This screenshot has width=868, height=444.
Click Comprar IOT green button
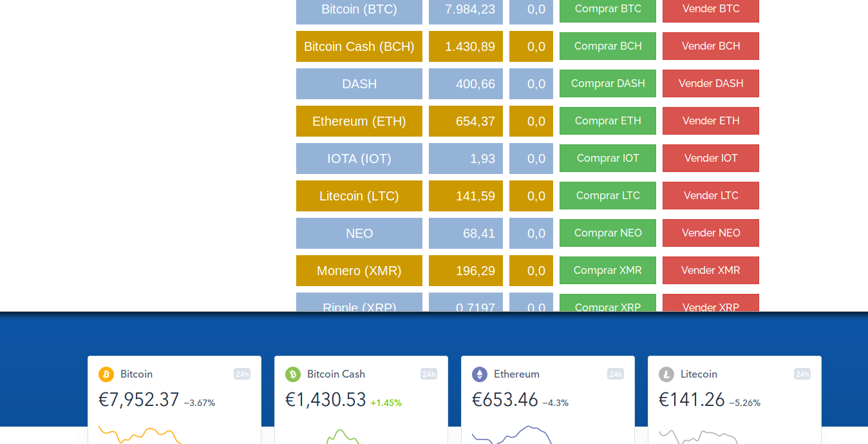(608, 159)
